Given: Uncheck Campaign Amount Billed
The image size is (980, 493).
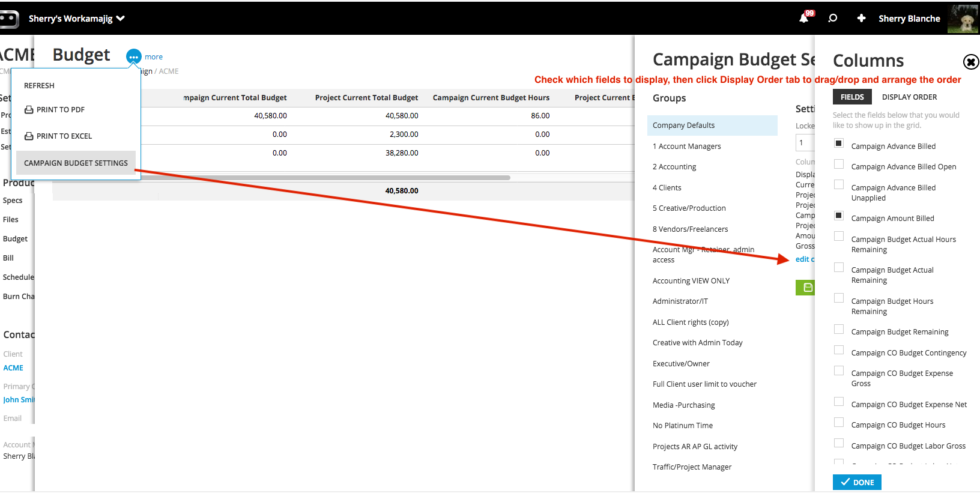Looking at the screenshot, I should coord(839,215).
